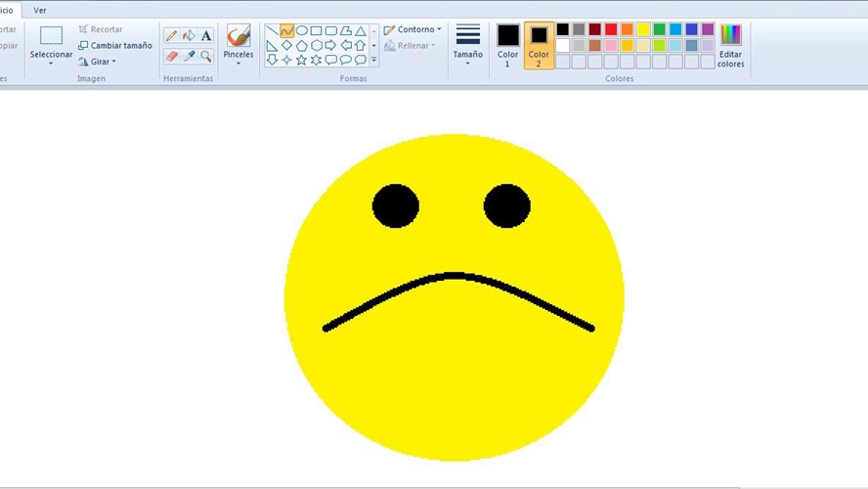Open the Contorno outline dropdown
The image size is (868, 489).
point(412,29)
